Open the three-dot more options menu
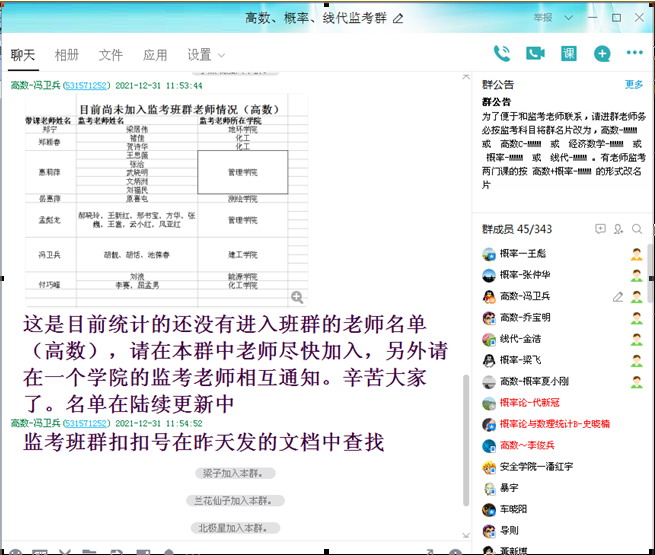The image size is (655, 555). click(x=634, y=54)
